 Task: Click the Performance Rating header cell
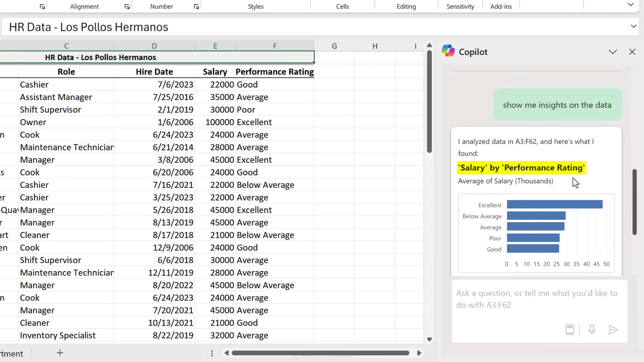pyautogui.click(x=275, y=72)
